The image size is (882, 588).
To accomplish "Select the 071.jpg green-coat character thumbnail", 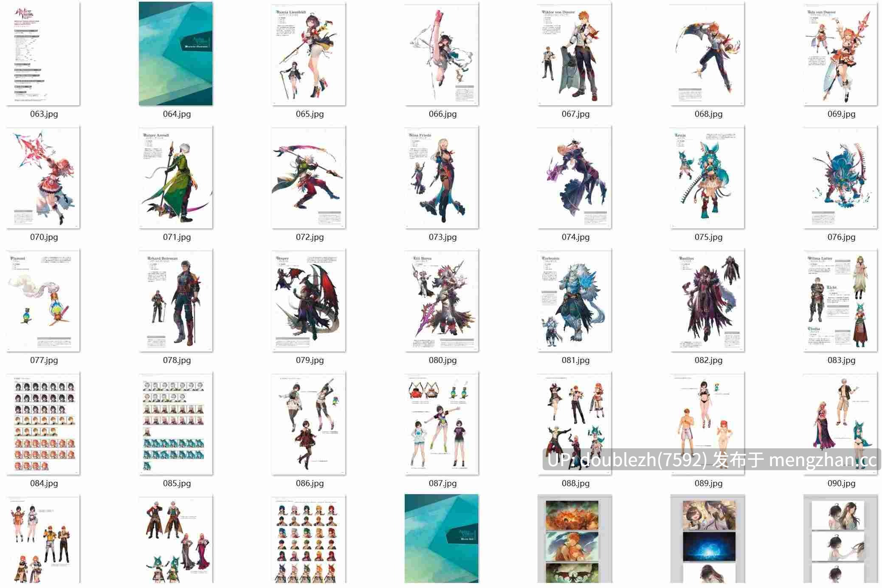I will click(x=176, y=177).
